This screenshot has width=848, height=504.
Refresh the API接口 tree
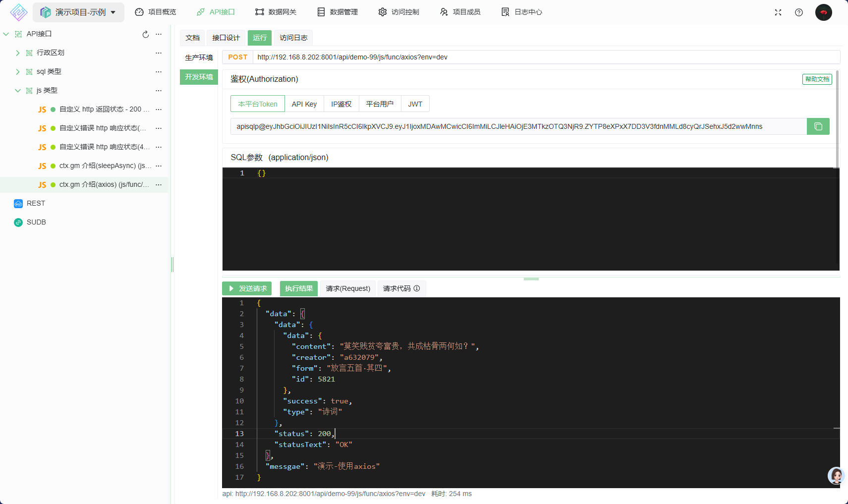click(x=145, y=34)
